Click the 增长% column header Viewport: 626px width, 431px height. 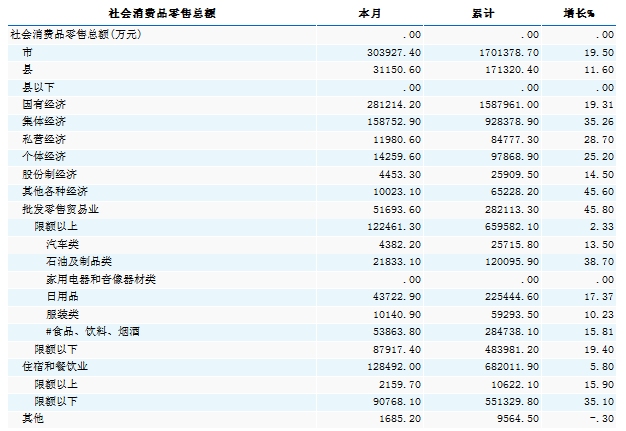(x=579, y=14)
